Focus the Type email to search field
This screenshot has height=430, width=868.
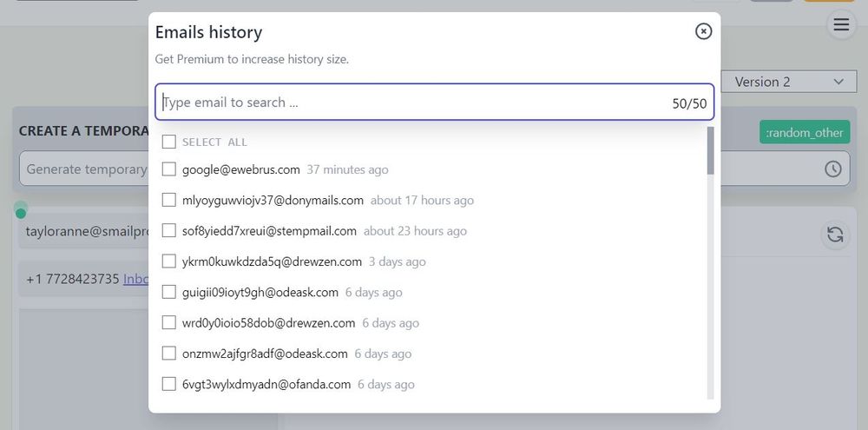point(435,103)
